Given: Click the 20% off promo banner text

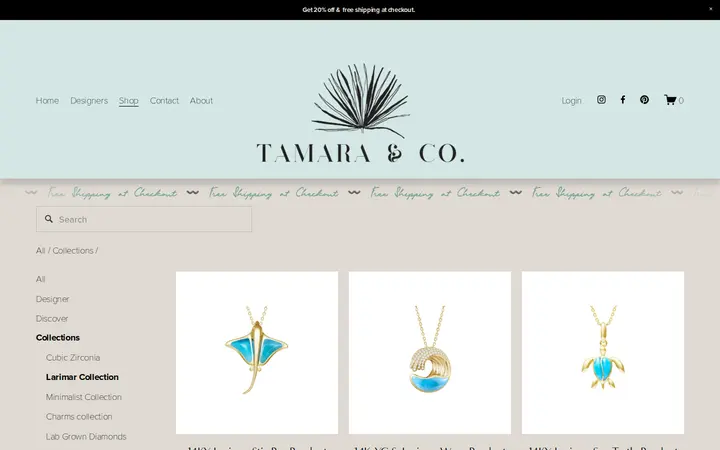Looking at the screenshot, I should [359, 10].
